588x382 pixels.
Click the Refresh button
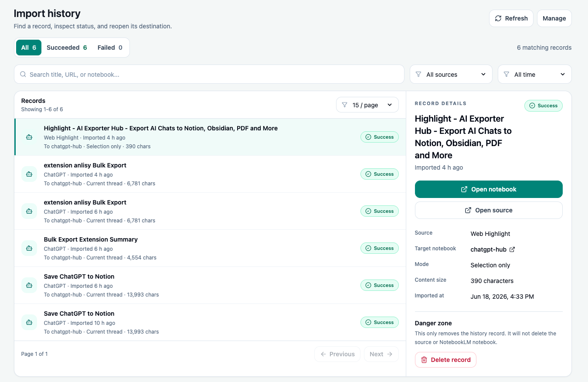[511, 18]
